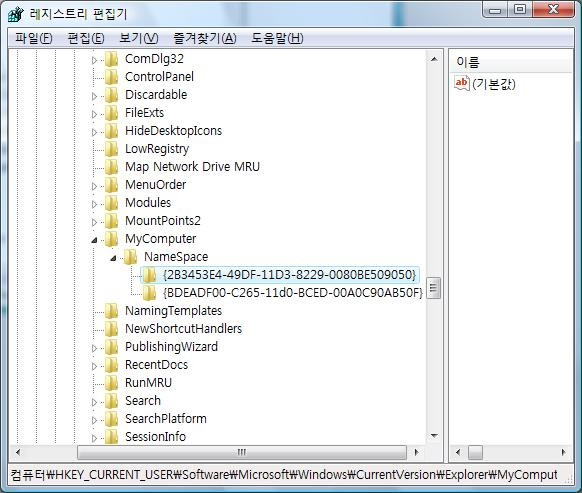
Task: Collapse the NameSpace key
Action: pyautogui.click(x=113, y=258)
